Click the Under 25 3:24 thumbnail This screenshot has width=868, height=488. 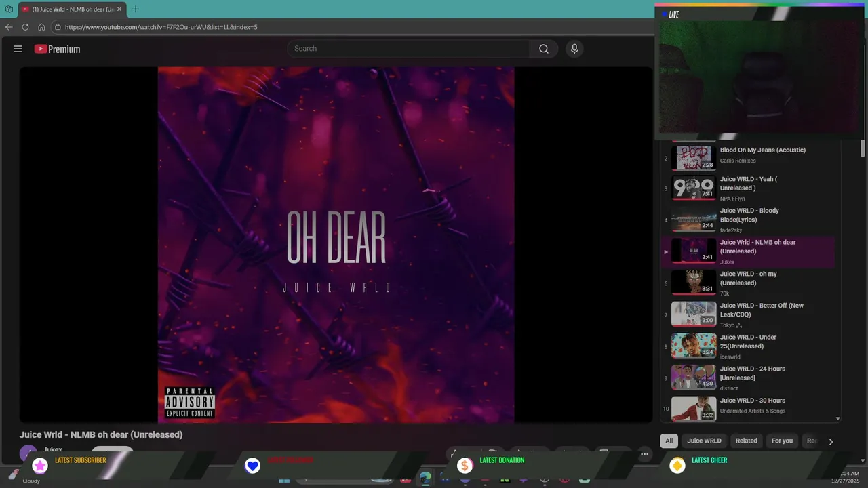[694, 346]
